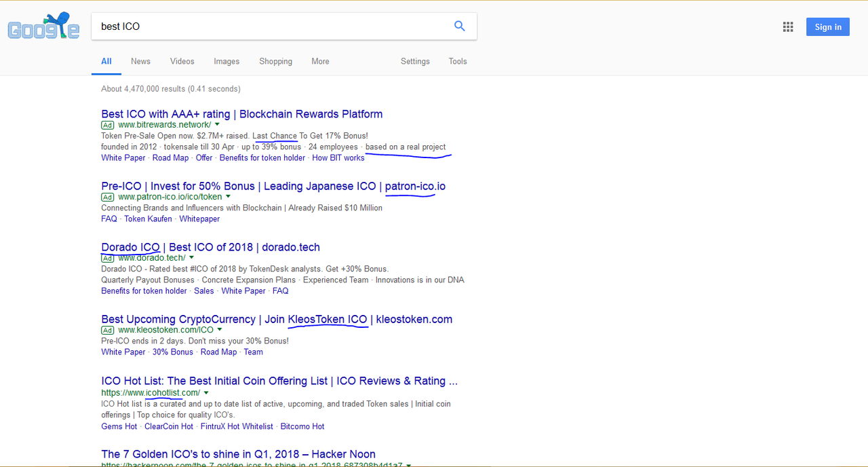This screenshot has height=467, width=868.
Task: Expand dropdown arrow next to kleostoken.com URL
Action: pos(220,330)
